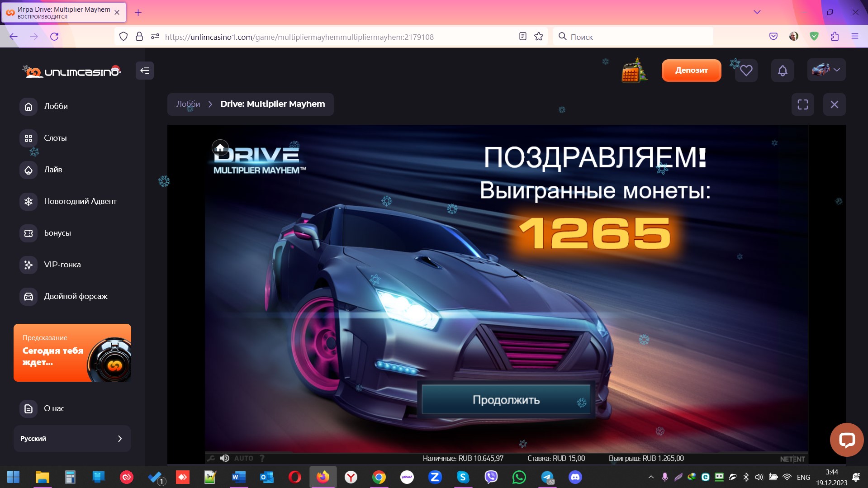Open Outlook from the taskbar

pos(266,477)
